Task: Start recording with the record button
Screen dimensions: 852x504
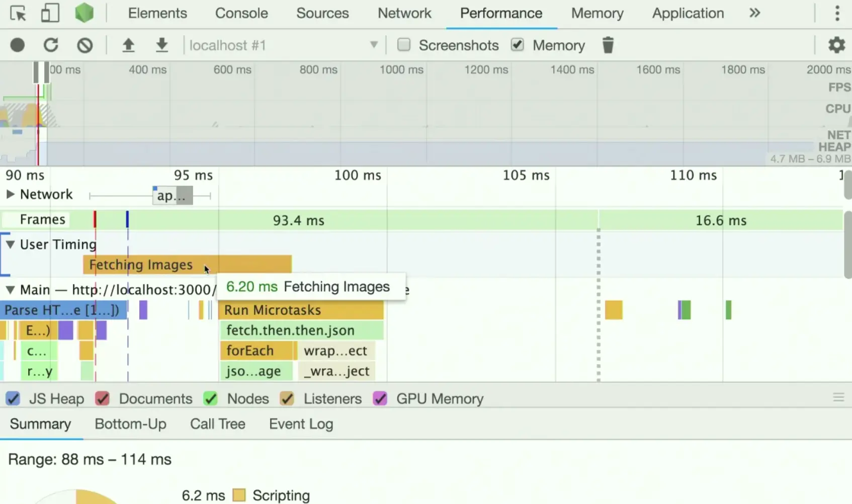Action: pyautogui.click(x=18, y=45)
